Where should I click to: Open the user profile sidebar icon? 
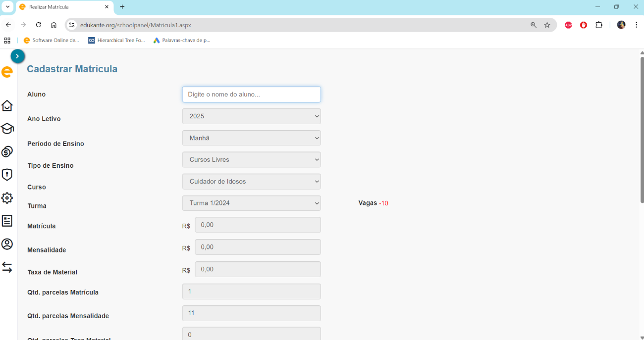point(7,244)
